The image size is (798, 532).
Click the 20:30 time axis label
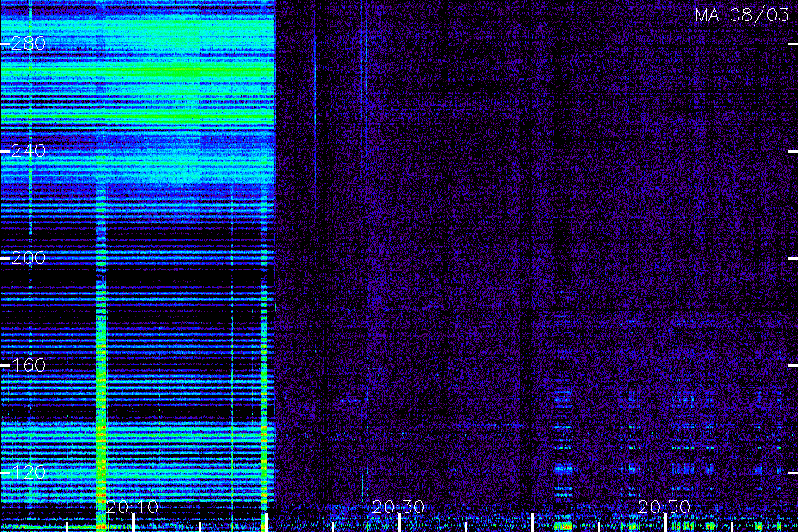tap(398, 507)
